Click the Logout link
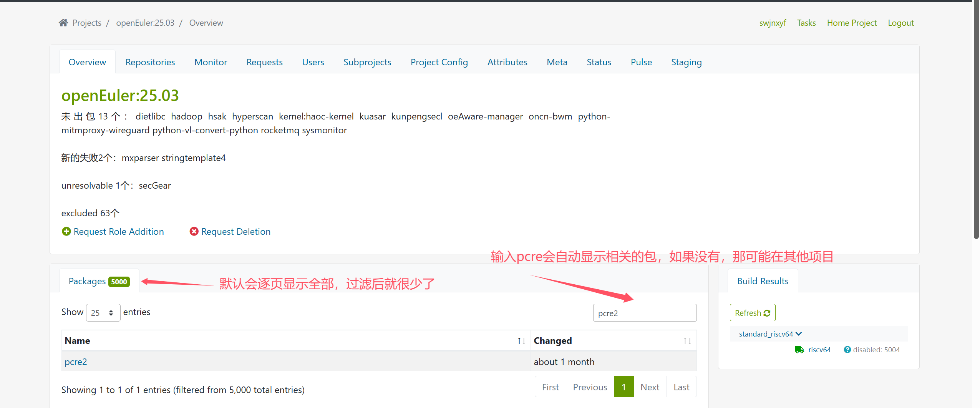 [x=900, y=23]
